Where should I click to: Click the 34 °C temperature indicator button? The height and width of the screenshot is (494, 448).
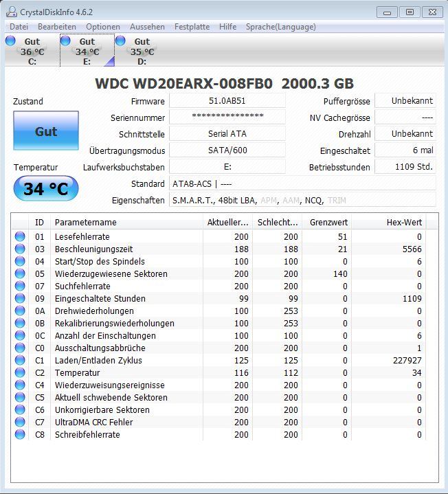pyautogui.click(x=46, y=188)
